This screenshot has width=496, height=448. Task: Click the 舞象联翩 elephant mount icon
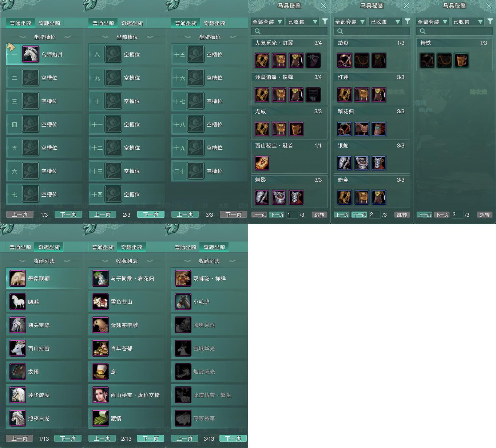(18, 278)
